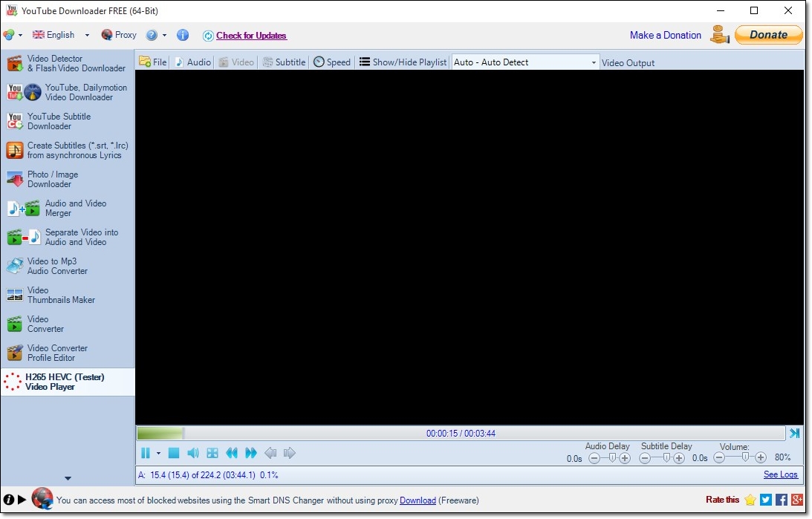Click the Donate button
This screenshot has height=519, width=812.
(768, 35)
